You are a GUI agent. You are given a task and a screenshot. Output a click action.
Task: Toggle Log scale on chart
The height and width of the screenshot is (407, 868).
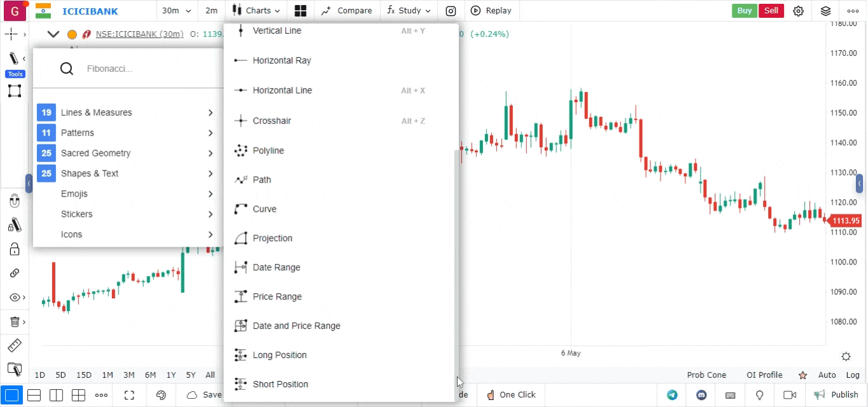click(852, 375)
